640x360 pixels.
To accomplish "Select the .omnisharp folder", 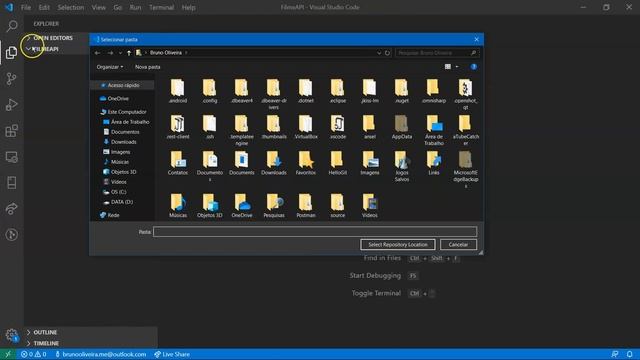I will (x=433, y=91).
